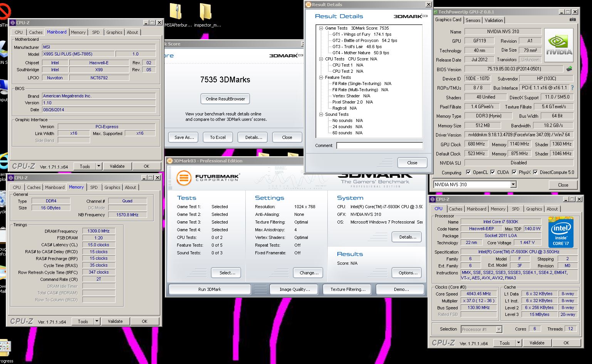Click the 3DMark03 Professional Edition title icon
The image size is (592, 364).
(x=169, y=161)
